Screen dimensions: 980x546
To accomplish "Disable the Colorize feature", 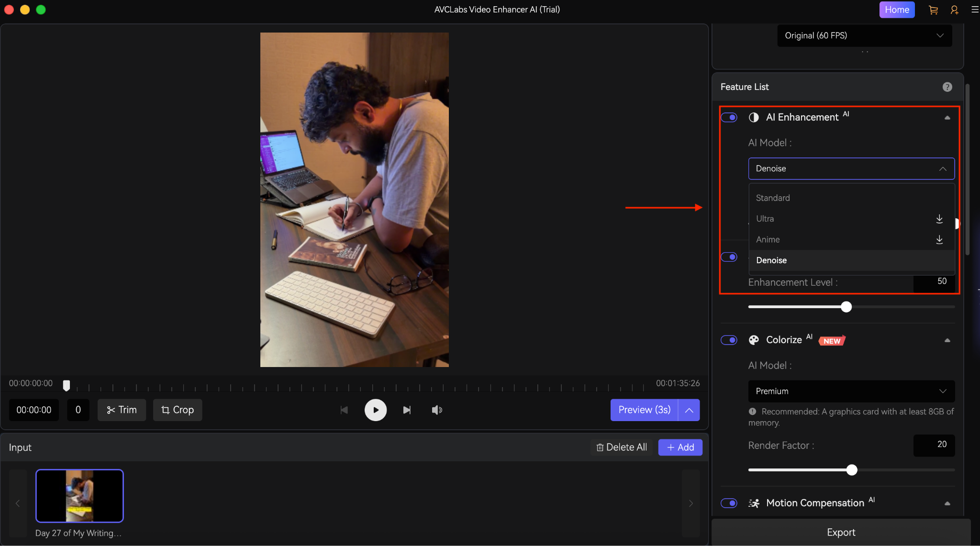I will pos(729,340).
